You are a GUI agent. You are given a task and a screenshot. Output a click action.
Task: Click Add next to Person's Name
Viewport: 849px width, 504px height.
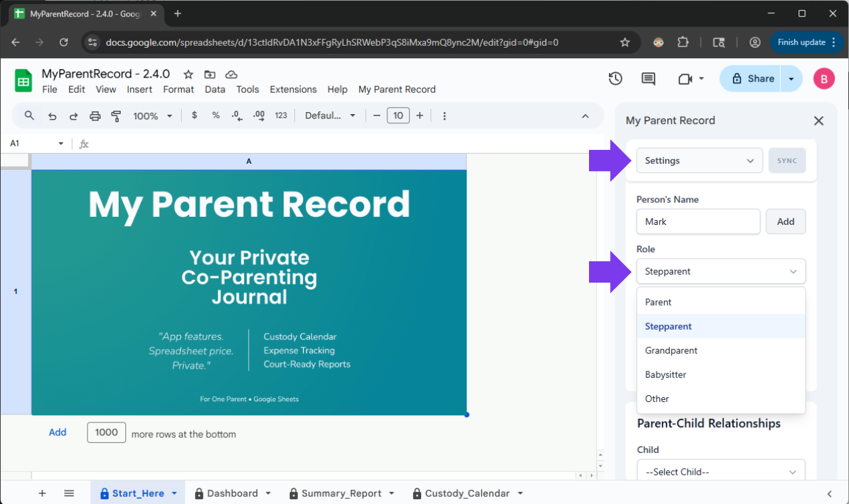tap(786, 221)
